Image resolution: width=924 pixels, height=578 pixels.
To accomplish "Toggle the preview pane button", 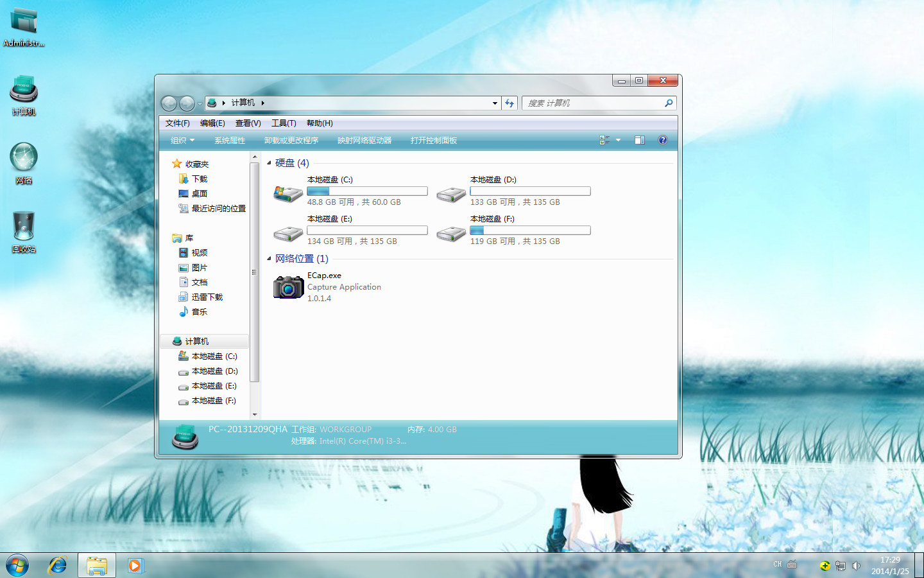I will (640, 140).
